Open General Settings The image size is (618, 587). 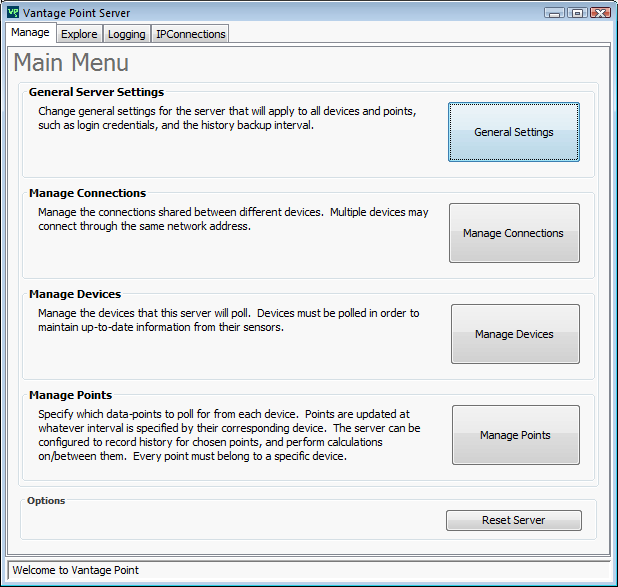point(514,132)
